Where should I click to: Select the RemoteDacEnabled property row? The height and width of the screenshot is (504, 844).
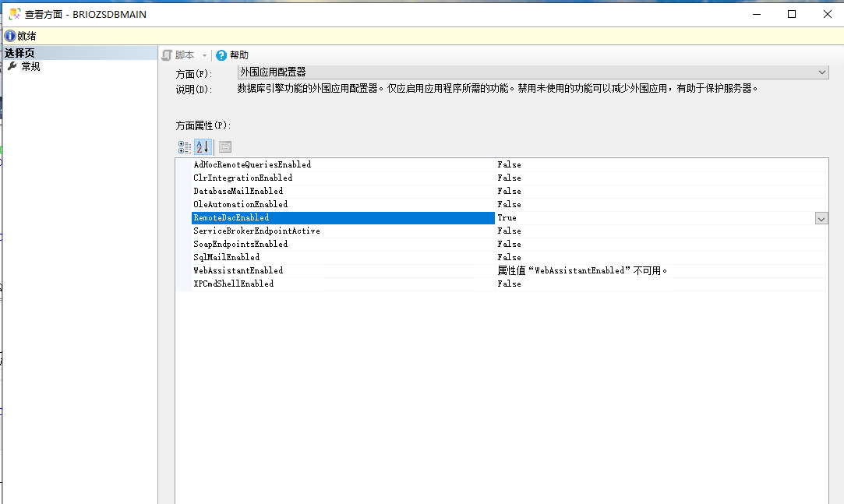(x=344, y=218)
